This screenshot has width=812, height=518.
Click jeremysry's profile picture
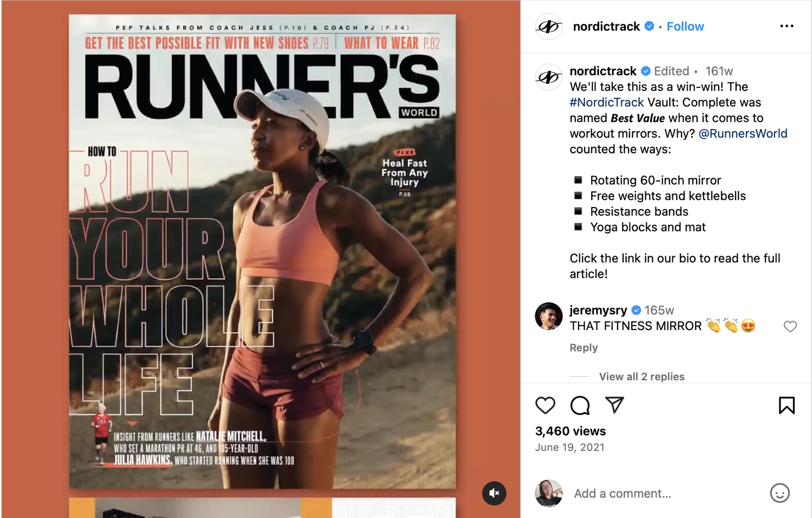tap(549, 316)
